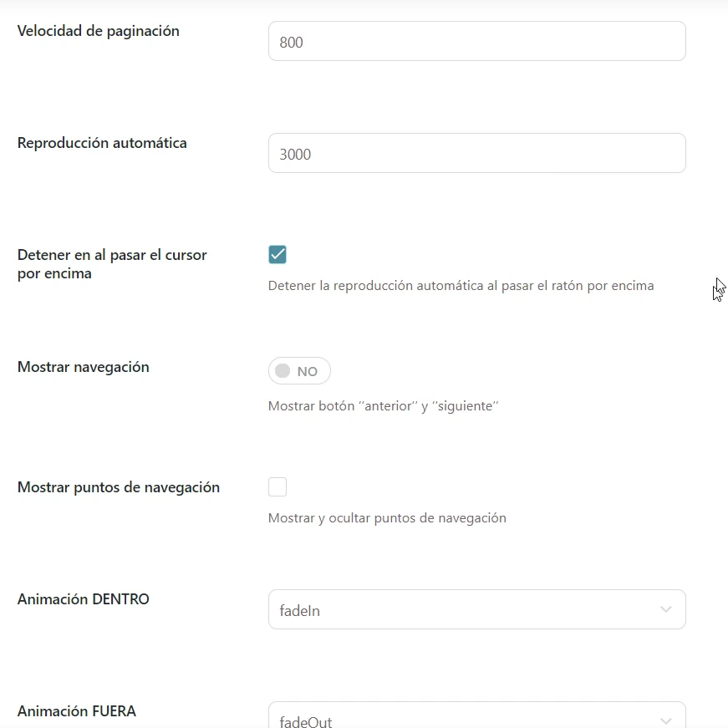The width and height of the screenshot is (728, 728).
Task: Open the Animación FUERA fadeOut dropdown
Action: click(x=476, y=715)
